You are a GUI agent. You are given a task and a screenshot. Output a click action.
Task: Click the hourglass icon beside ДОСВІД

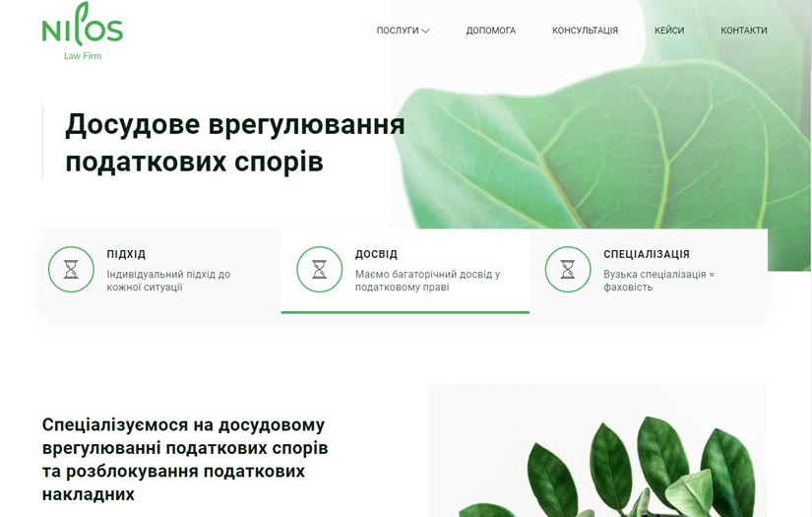[x=320, y=270]
